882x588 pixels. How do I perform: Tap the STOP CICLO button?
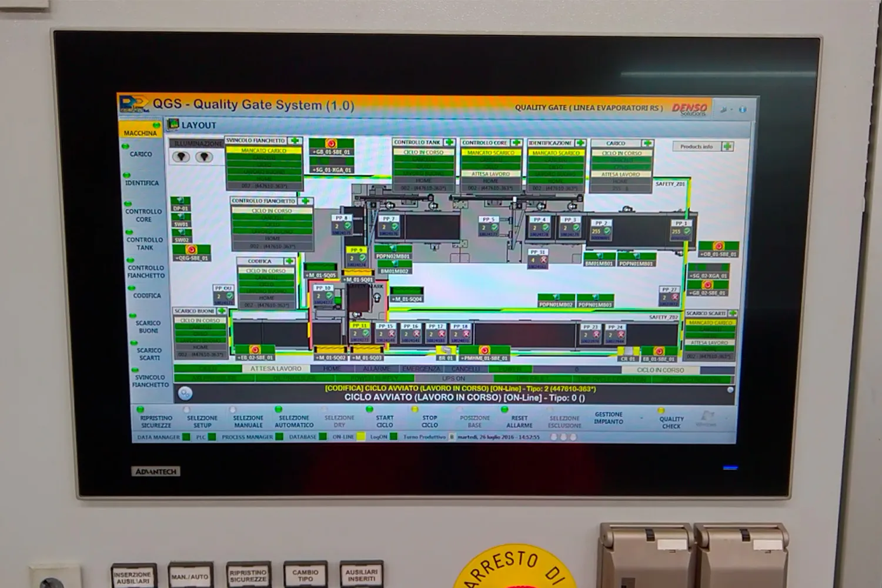pyautogui.click(x=430, y=419)
